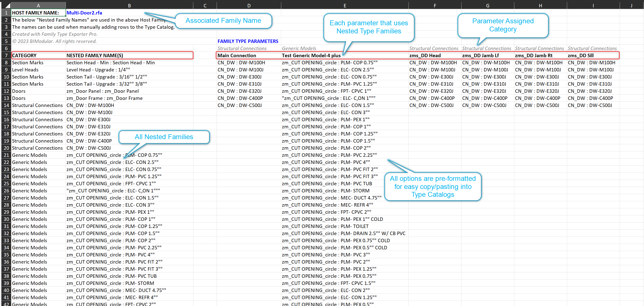Click the All Nested Families callout
The width and height of the screenshot is (644, 306).
click(x=164, y=137)
